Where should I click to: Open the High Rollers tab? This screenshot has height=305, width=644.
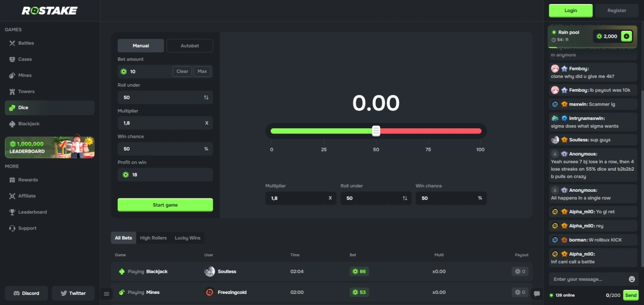153,238
